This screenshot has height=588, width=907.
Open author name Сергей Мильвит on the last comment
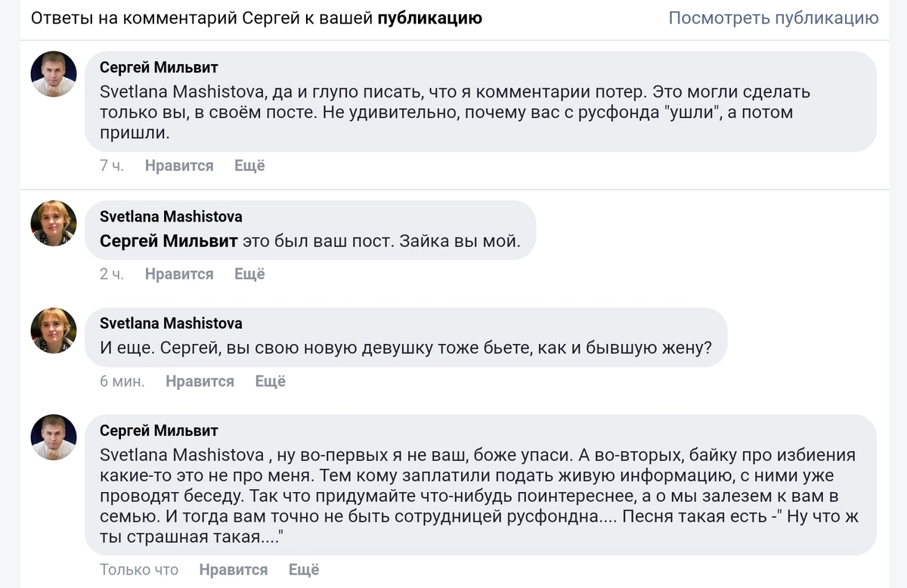(x=159, y=431)
